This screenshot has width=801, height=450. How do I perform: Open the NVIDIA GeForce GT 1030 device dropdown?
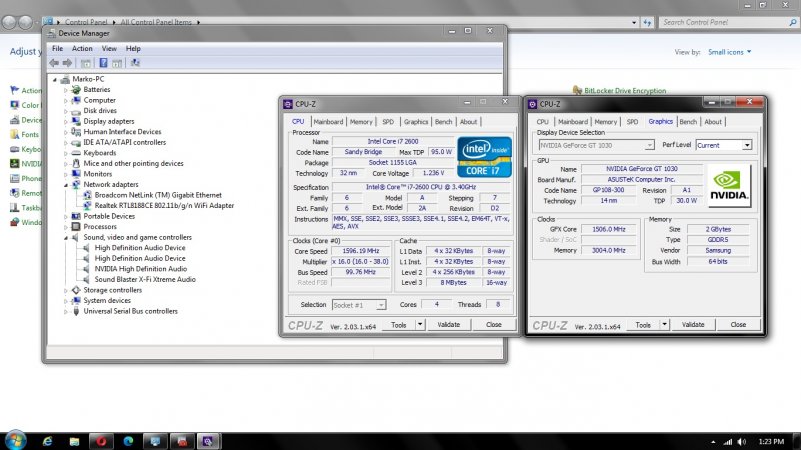[x=649, y=145]
